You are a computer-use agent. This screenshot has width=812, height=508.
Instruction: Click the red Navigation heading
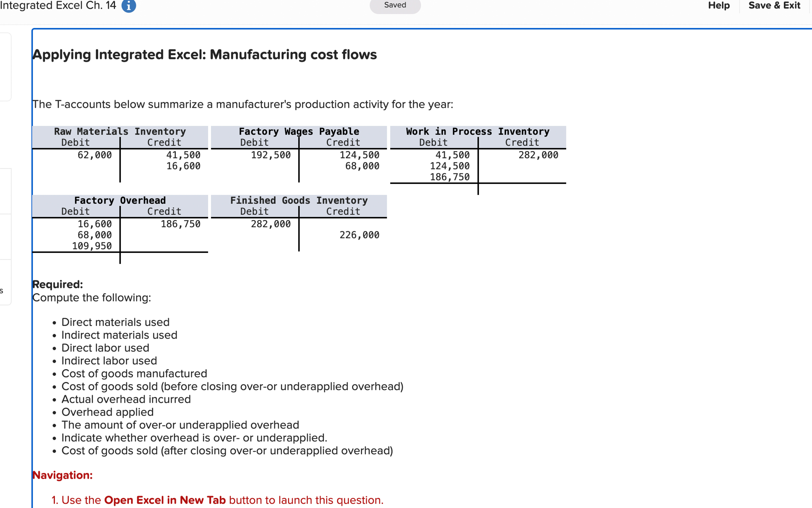(x=62, y=475)
